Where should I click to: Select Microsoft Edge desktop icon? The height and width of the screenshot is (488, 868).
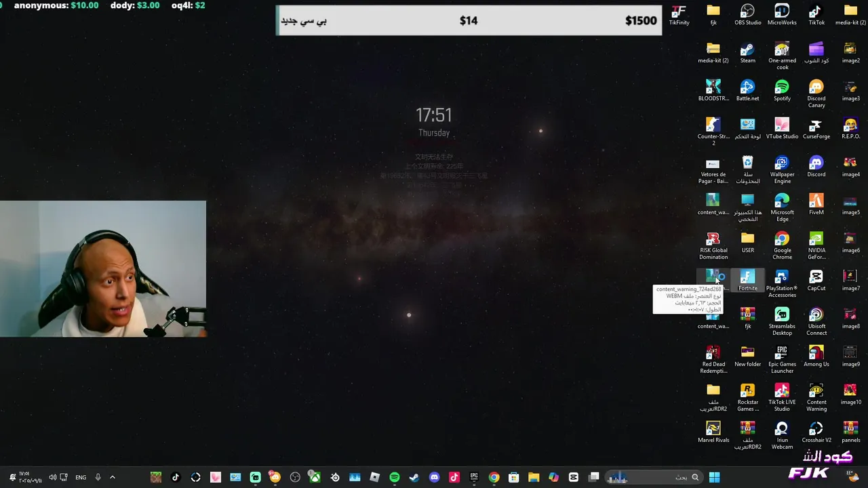click(782, 207)
